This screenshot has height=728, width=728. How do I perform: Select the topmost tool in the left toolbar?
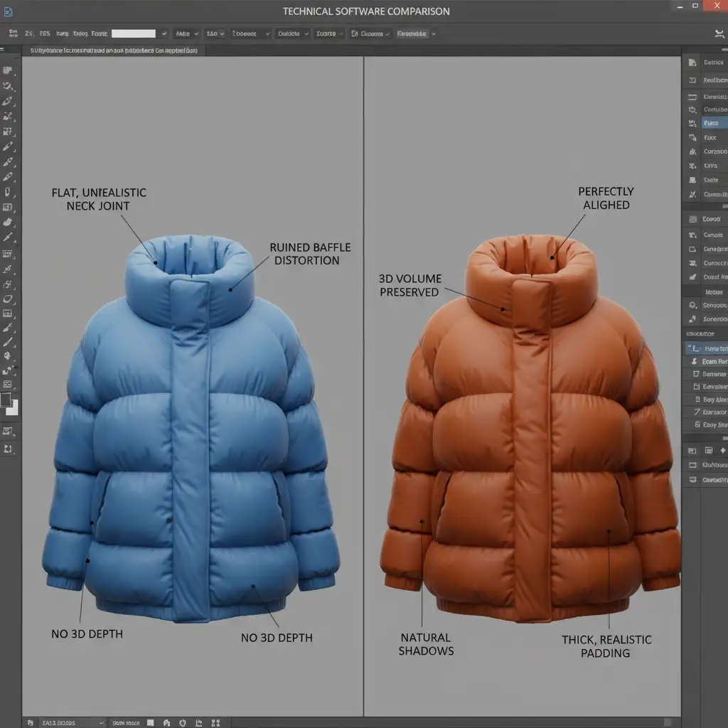pyautogui.click(x=8, y=72)
